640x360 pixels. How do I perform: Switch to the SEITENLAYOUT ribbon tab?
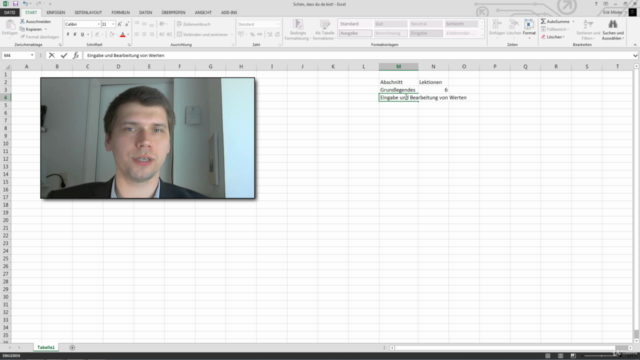click(88, 12)
